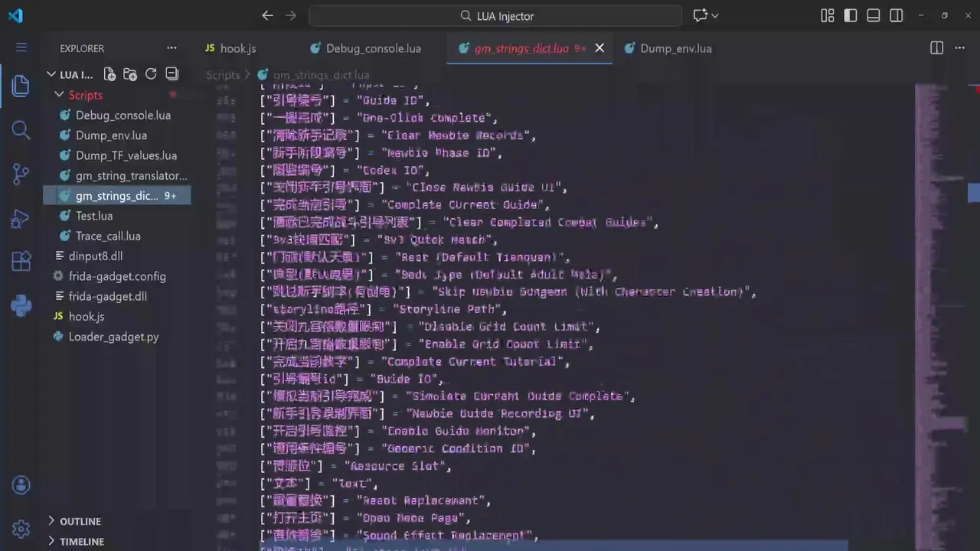The image size is (980, 551).
Task: Open the Copilot chat icon
Action: coord(700,15)
